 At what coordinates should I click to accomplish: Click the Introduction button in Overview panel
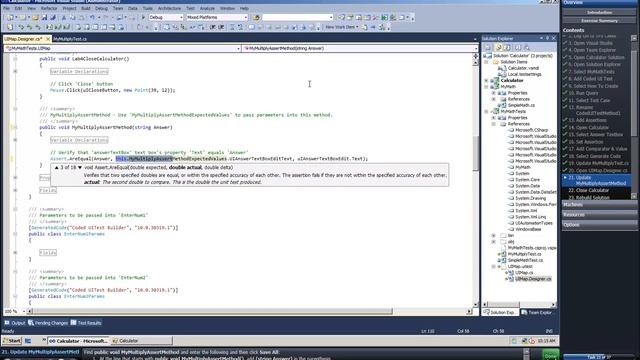coord(599,13)
